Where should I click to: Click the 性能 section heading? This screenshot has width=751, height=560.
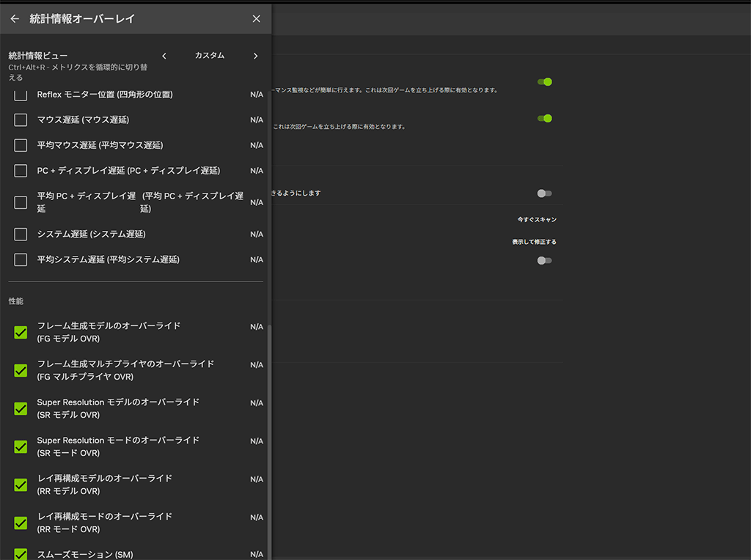click(16, 301)
